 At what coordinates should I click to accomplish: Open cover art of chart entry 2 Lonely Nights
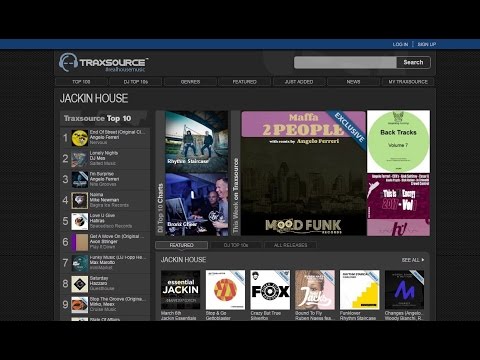[x=80, y=159]
